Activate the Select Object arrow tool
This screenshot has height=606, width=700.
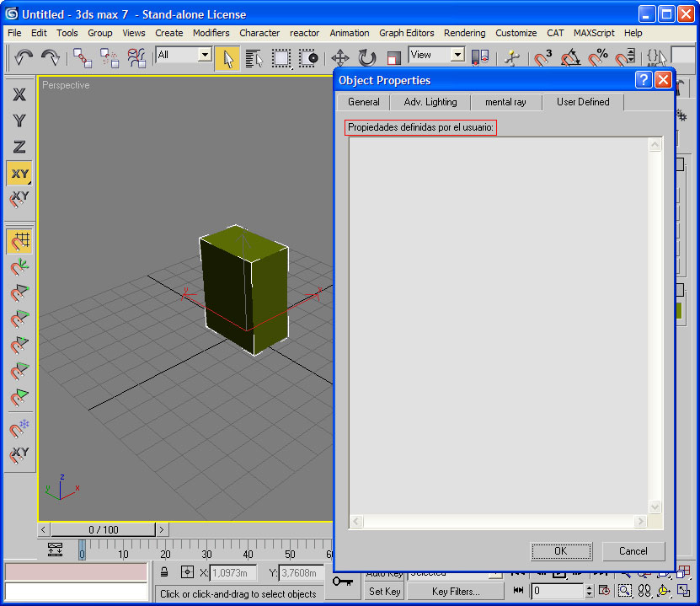[227, 58]
